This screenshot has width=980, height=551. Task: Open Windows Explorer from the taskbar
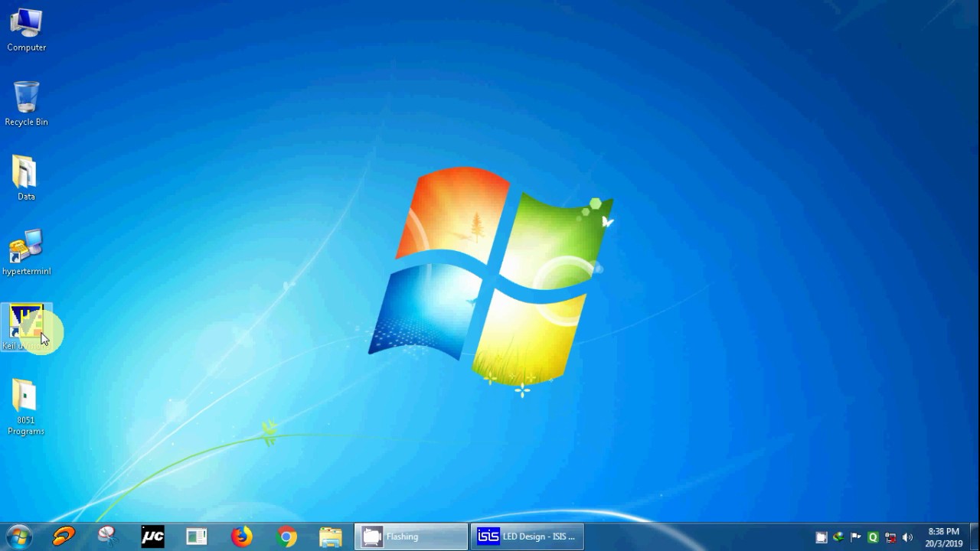(x=331, y=536)
